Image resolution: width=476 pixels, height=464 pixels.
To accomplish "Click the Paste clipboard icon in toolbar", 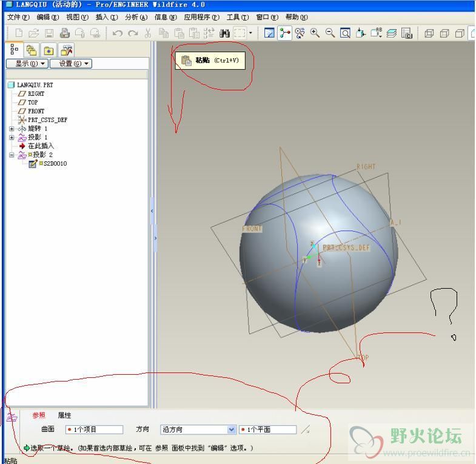I will coord(179,33).
